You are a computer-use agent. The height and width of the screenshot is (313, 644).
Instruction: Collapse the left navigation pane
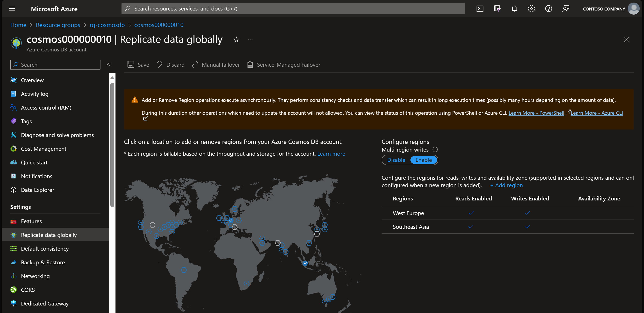[x=108, y=65]
